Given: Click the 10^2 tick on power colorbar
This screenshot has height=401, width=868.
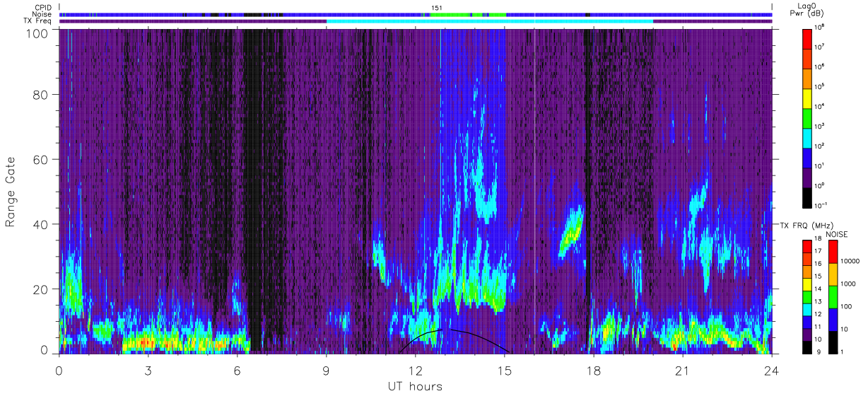Looking at the screenshot, I should [x=821, y=145].
